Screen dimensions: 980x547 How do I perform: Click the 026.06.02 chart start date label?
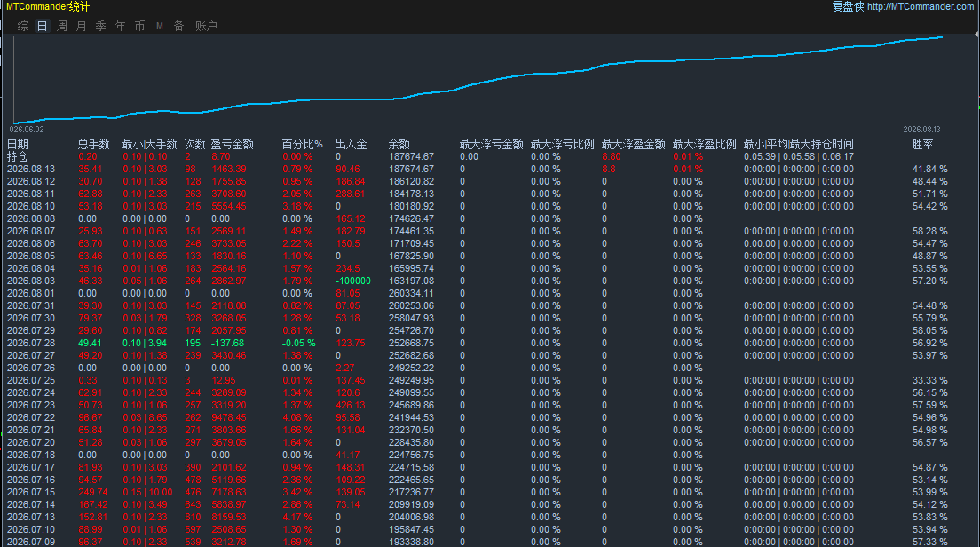pyautogui.click(x=27, y=130)
